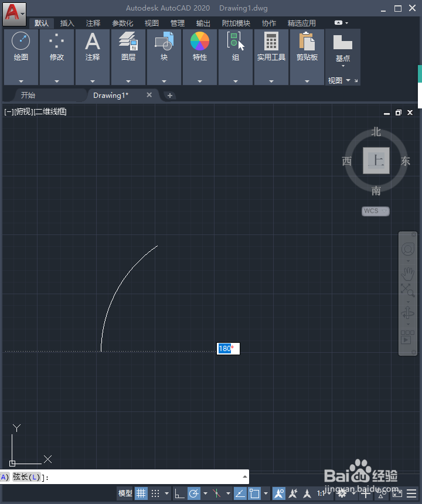Toggle 2D object snap in status bar
The width and height of the screenshot is (422, 504).
[x=254, y=493]
